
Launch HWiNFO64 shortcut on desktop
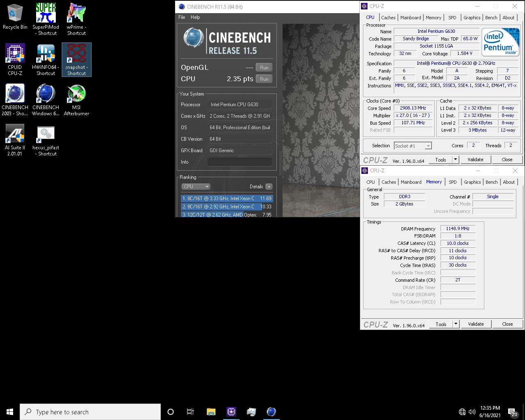pos(46,59)
